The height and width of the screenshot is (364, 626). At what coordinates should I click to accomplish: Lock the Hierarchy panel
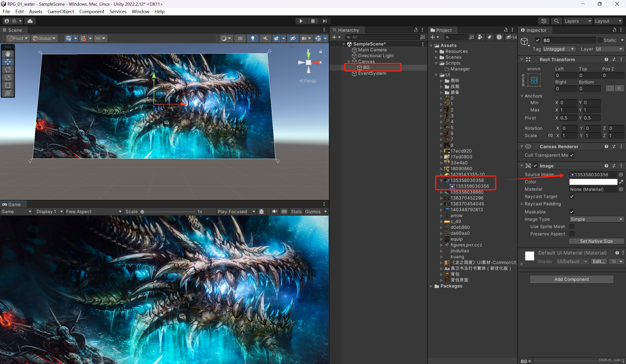(x=416, y=30)
